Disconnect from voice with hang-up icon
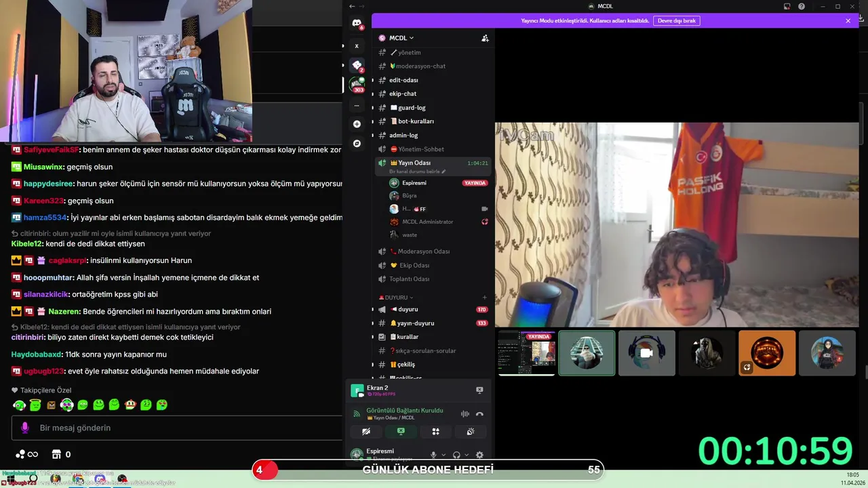 click(479, 413)
